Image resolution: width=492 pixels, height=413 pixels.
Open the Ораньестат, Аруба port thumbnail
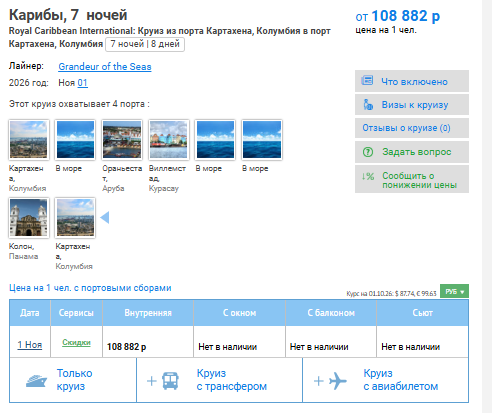122,140
